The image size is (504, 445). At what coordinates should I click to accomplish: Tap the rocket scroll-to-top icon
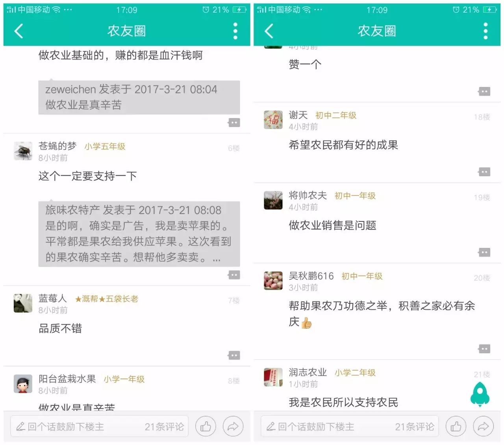[x=480, y=394]
